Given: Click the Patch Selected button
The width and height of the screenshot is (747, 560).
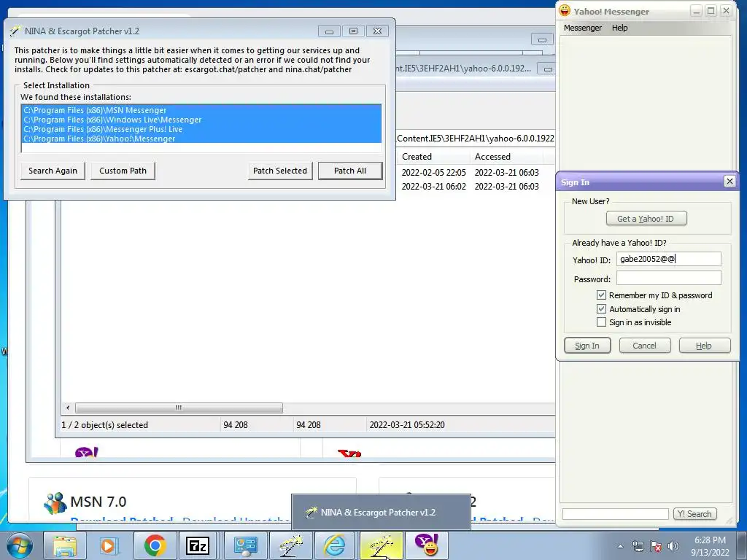Looking at the screenshot, I should coord(280,171).
